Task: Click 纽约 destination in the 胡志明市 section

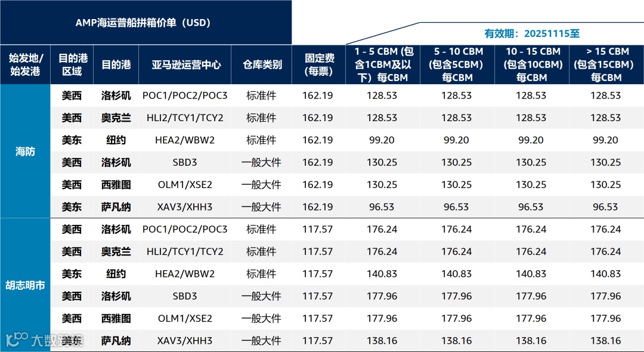Action: (116, 274)
